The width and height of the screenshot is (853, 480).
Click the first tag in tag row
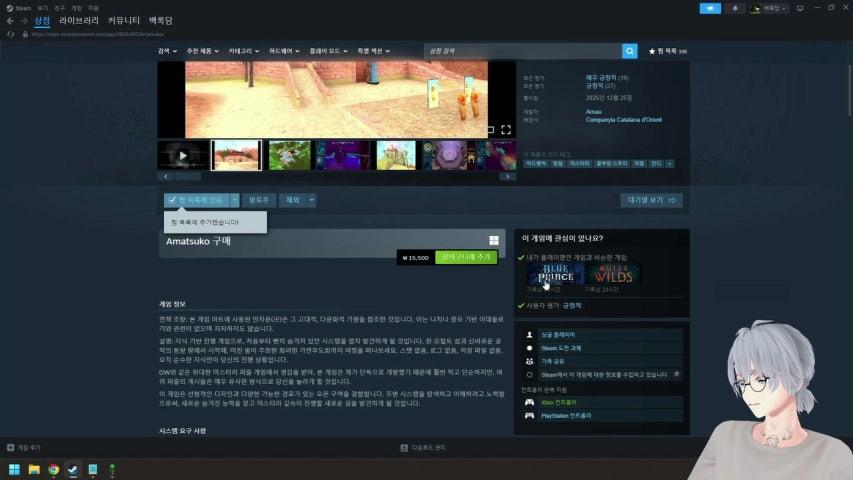(x=536, y=164)
